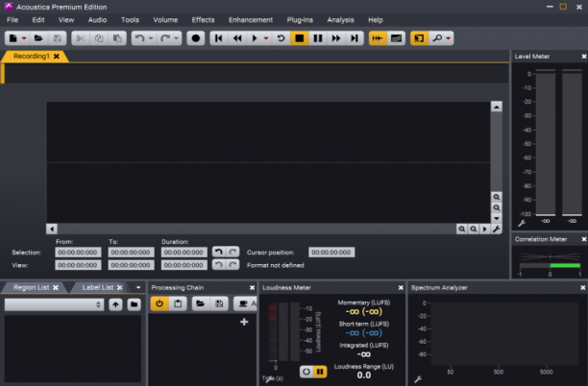This screenshot has height=386, width=588.
Task: Click the Processing Chain clipboard icon
Action: click(178, 303)
